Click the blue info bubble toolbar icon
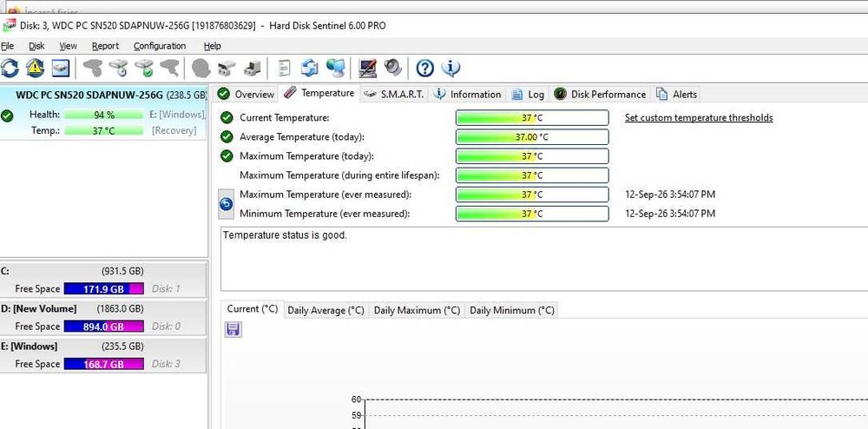The height and width of the screenshot is (429, 868). point(450,68)
